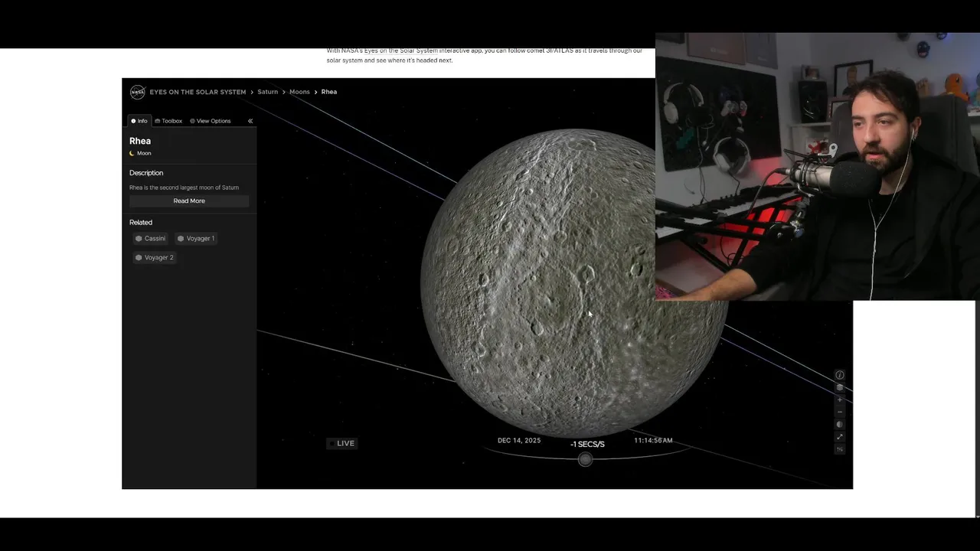Collapse the info panel with double chevron
The image size is (980, 551).
(x=250, y=121)
